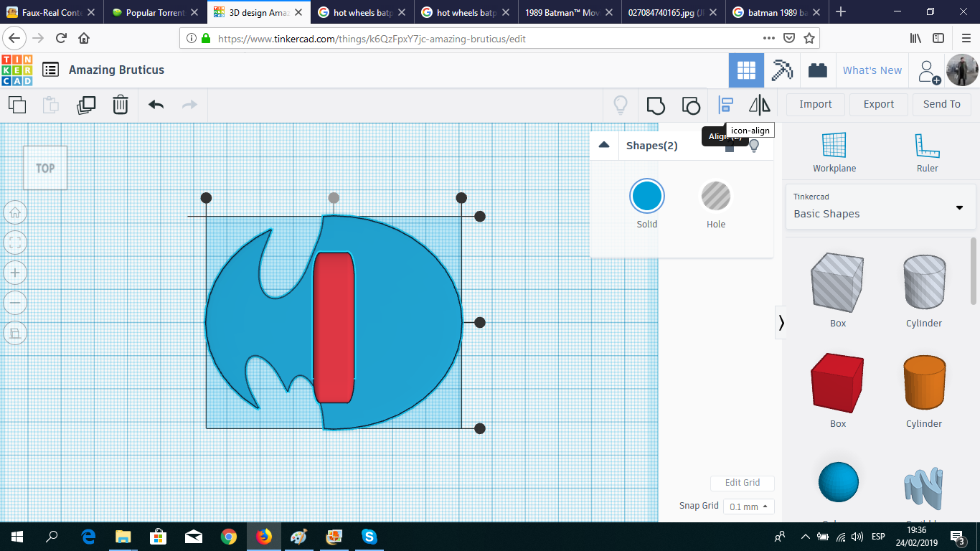Viewport: 980px width, 551px height.
Task: Select the Workplane tool
Action: 834,152
